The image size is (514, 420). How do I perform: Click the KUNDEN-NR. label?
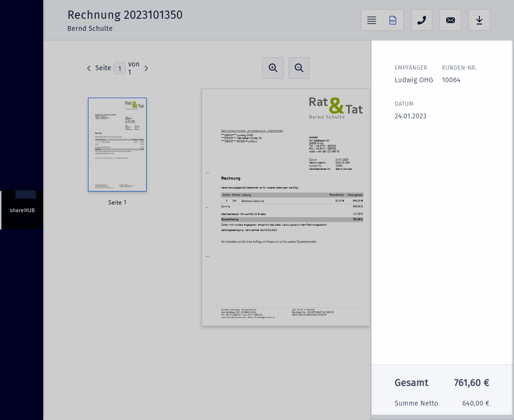coord(459,68)
